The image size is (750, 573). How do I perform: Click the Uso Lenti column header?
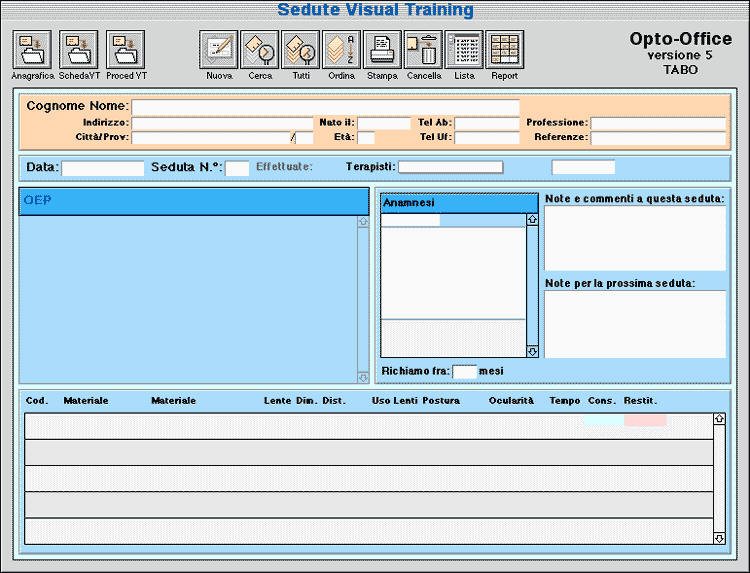tap(395, 401)
